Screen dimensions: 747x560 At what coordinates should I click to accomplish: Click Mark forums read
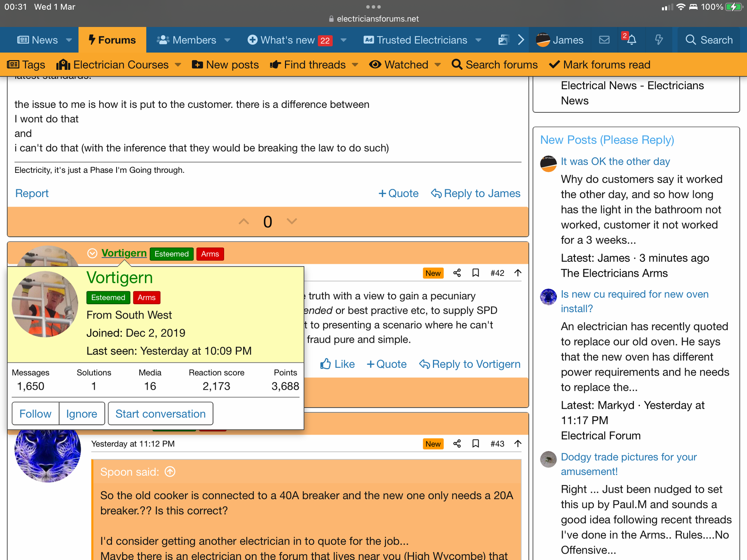pyautogui.click(x=599, y=65)
